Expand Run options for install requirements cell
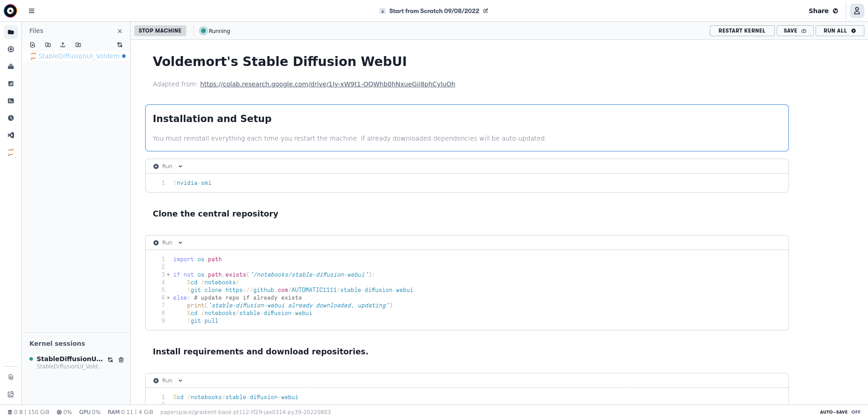868x419 pixels. click(180, 381)
